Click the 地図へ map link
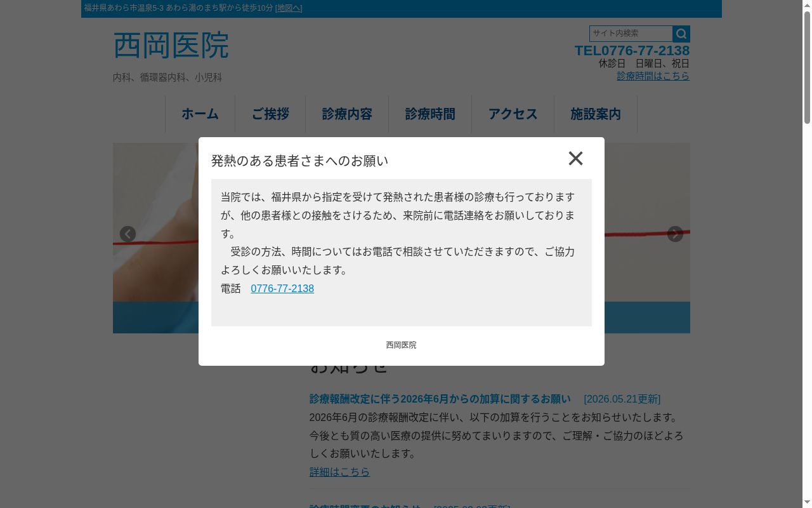 tap(289, 8)
